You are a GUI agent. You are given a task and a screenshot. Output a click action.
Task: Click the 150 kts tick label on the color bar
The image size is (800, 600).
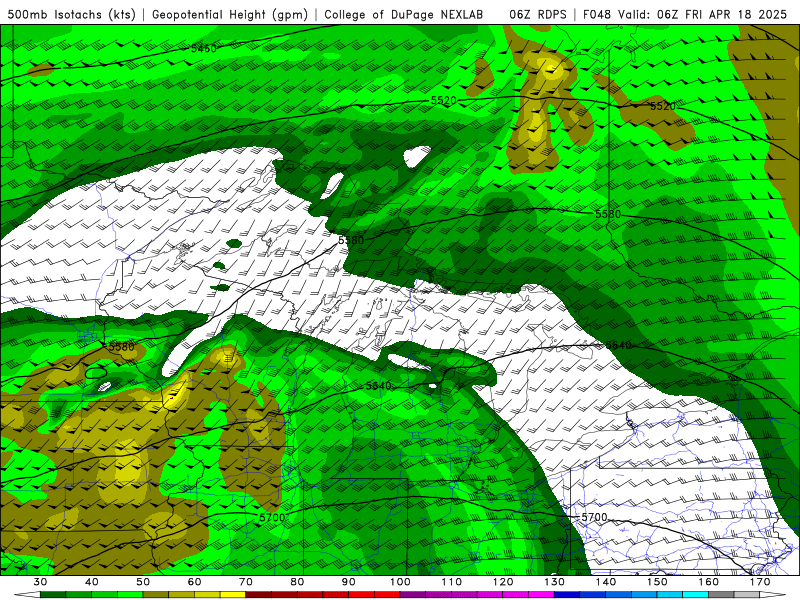pos(657,582)
